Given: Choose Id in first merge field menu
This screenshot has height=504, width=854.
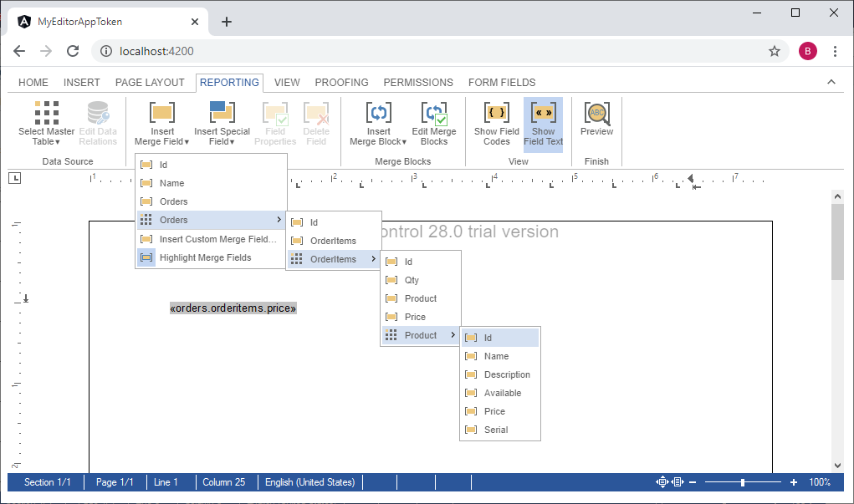Looking at the screenshot, I should coord(212,165).
